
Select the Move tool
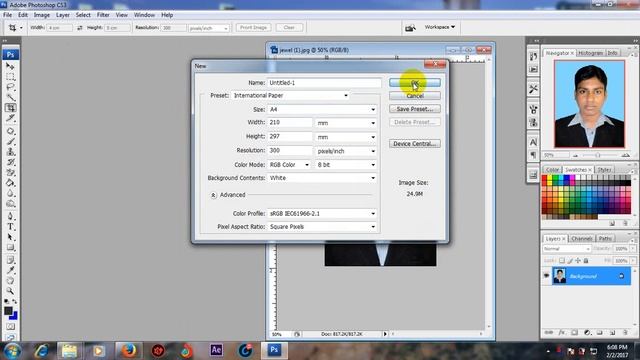click(x=11, y=66)
